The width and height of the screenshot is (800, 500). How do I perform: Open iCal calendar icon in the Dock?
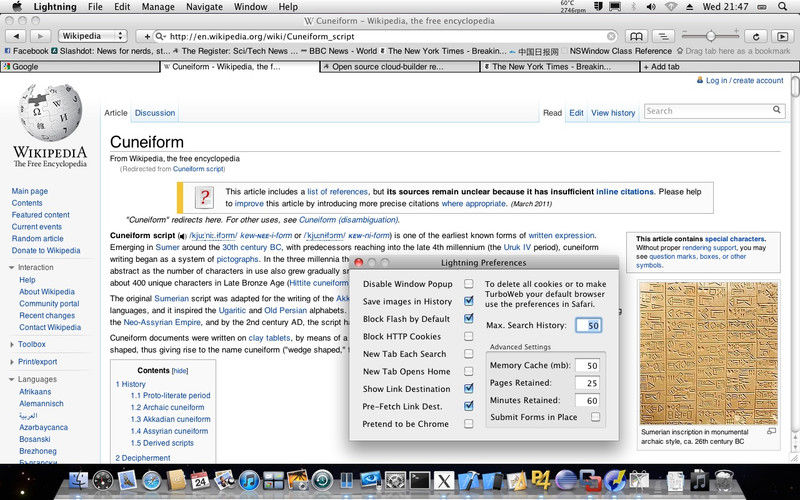200,481
